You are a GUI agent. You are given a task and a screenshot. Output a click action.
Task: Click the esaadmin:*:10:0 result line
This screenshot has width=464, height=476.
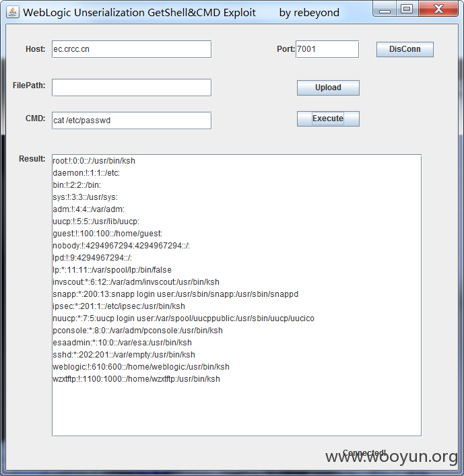pos(122,343)
